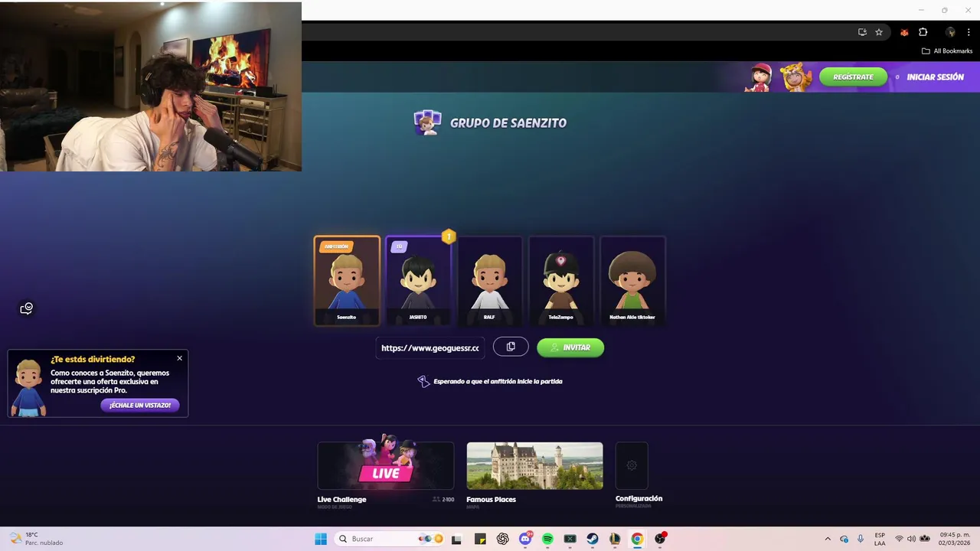Open the ESP LAA keyboard language switcher

[880, 539]
